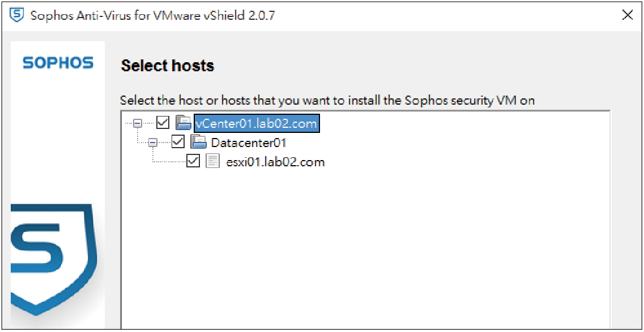
Task: Click empty space in the hosts tree list
Action: coord(365,246)
